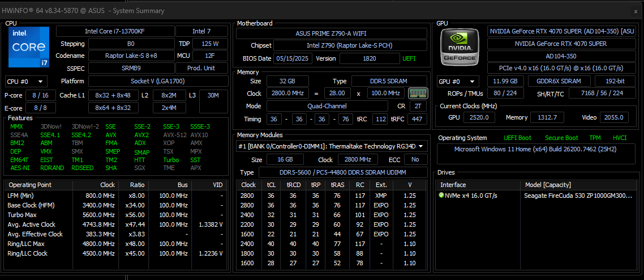Image resolution: width=644 pixels, height=280 pixels.
Task: Click the RDSEED feature label
Action: click(x=83, y=168)
